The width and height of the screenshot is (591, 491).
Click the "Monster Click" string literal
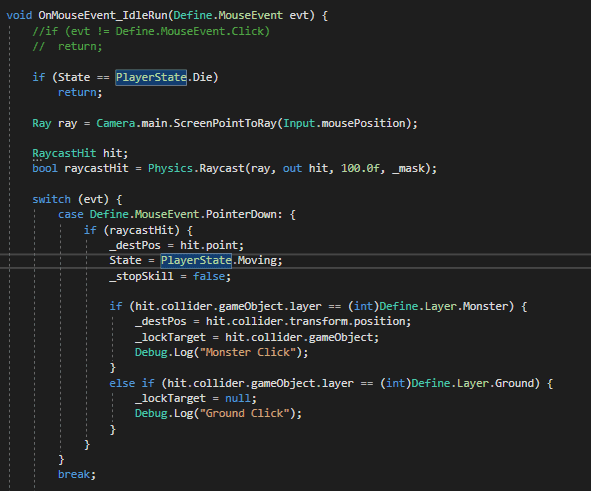click(248, 352)
